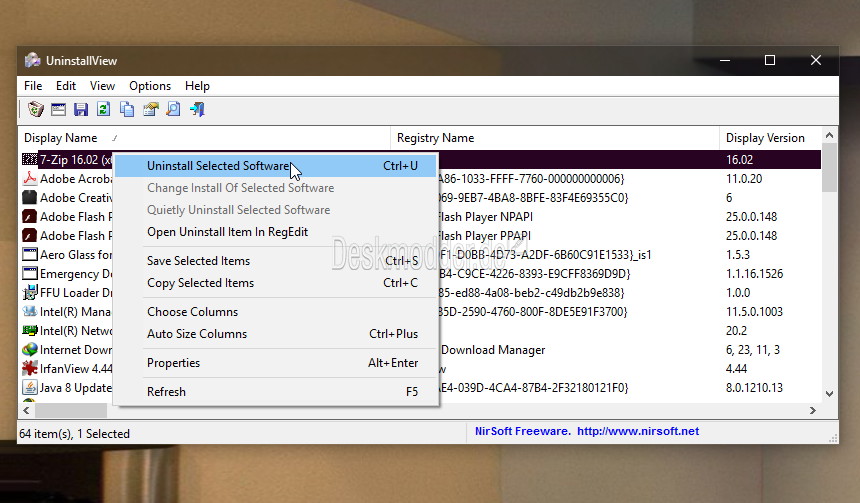
Task: Click the Intel(R) Network row icon
Action: coord(30,330)
